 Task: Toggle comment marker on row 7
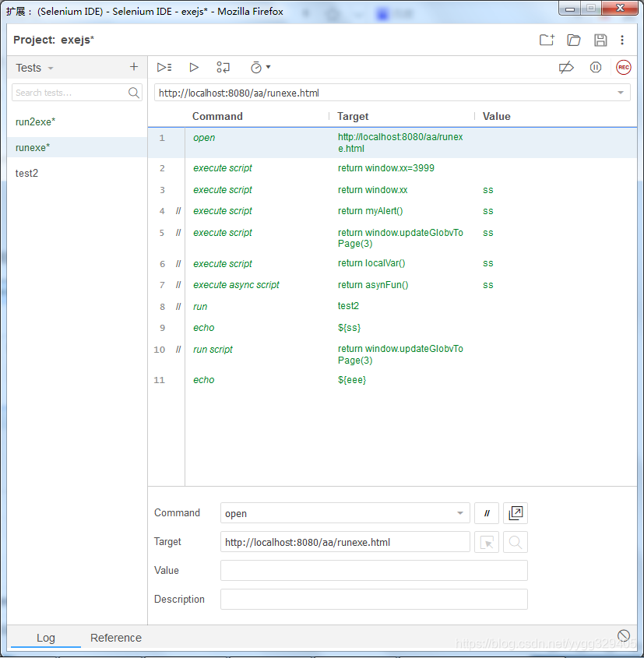pos(178,285)
